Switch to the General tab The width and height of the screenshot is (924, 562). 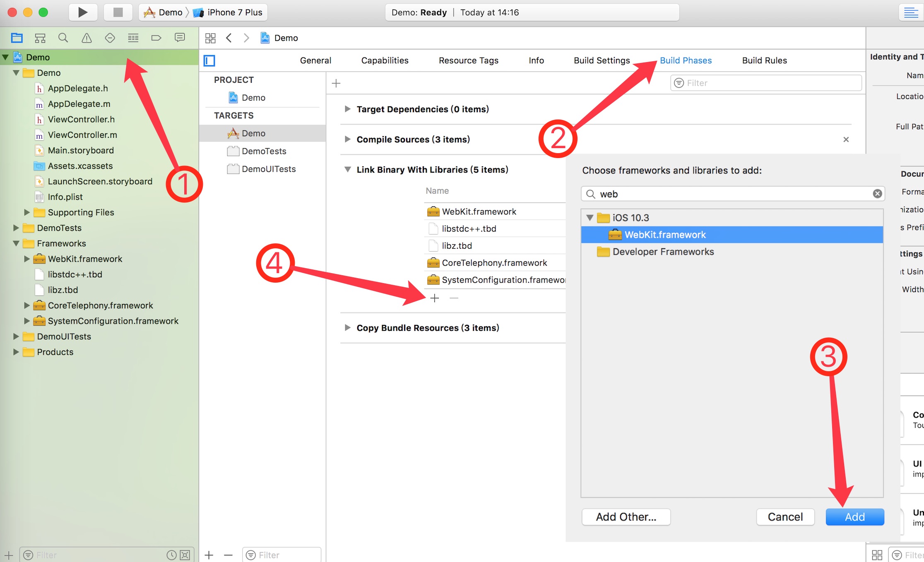[x=315, y=60]
